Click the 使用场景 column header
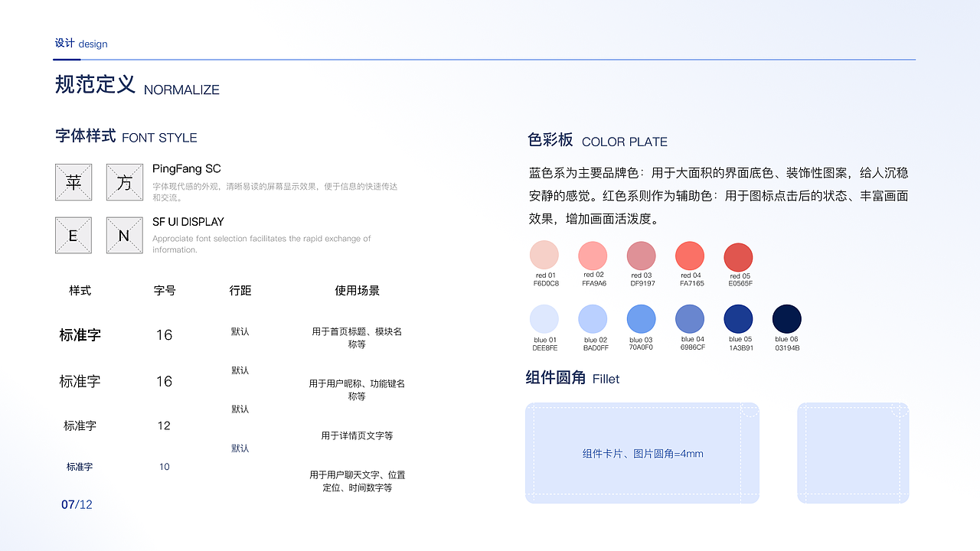 pyautogui.click(x=357, y=291)
